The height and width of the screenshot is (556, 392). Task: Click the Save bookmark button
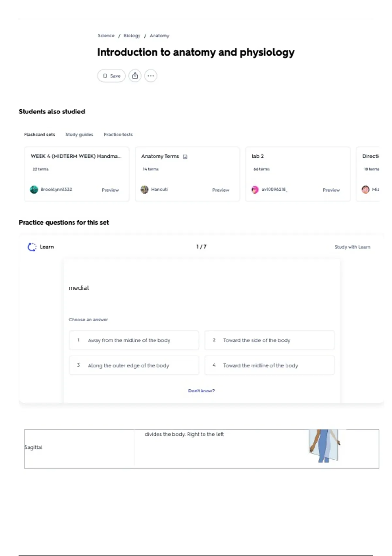coord(111,76)
